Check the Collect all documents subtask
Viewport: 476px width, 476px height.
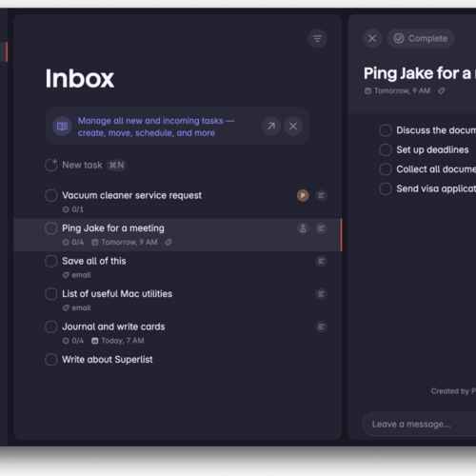(x=386, y=169)
